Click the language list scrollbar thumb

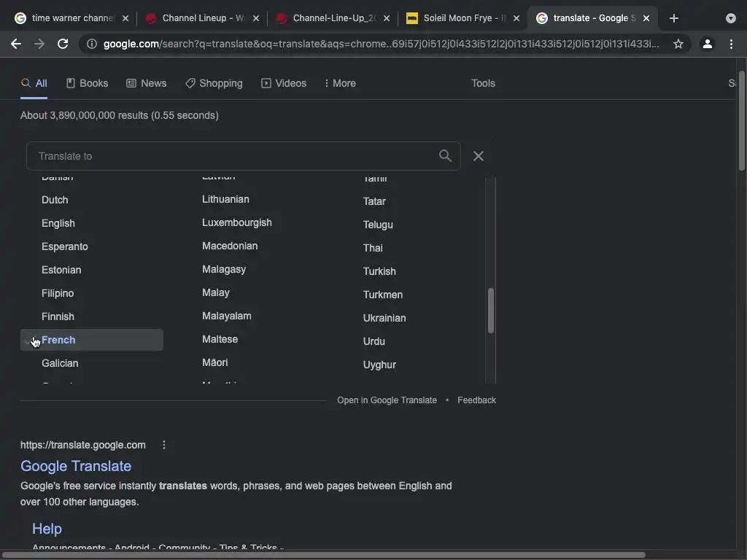click(x=491, y=311)
